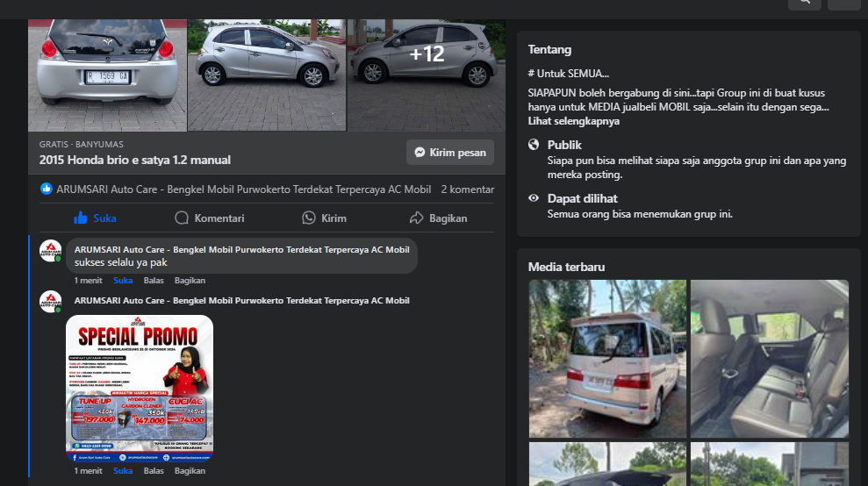Click the speech bubble icon next to Komentari
This screenshot has height=486, width=868.
pos(182,218)
